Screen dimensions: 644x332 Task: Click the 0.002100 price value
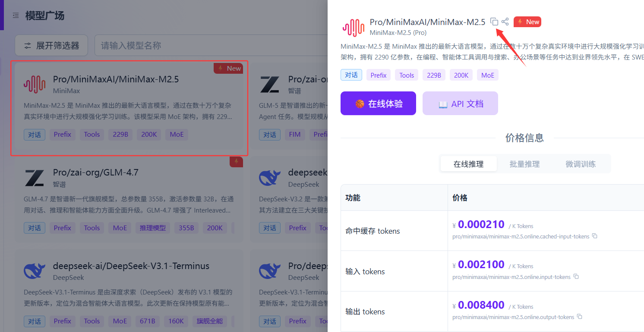(481, 265)
